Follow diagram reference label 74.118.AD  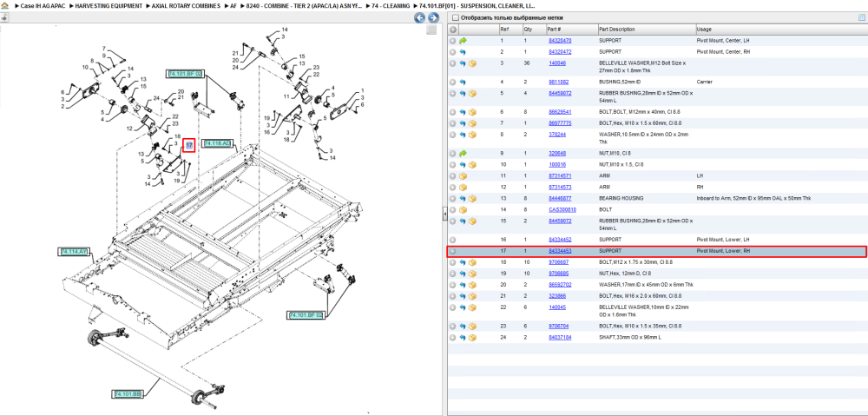pos(216,143)
